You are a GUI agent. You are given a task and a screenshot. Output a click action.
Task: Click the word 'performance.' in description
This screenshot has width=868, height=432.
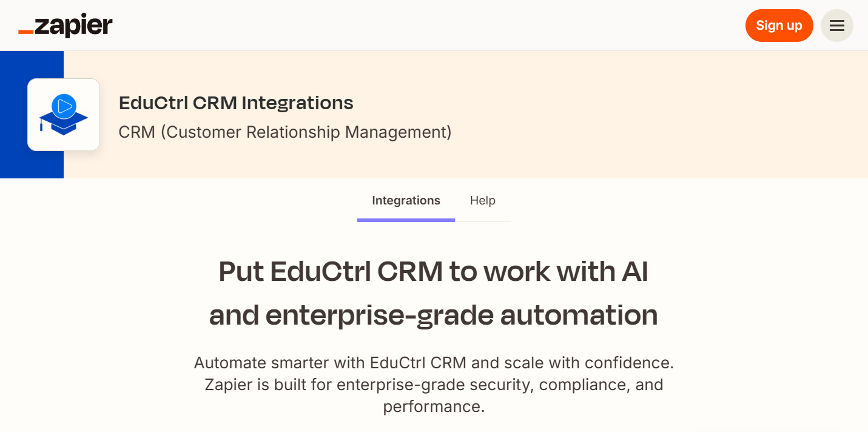click(x=434, y=407)
